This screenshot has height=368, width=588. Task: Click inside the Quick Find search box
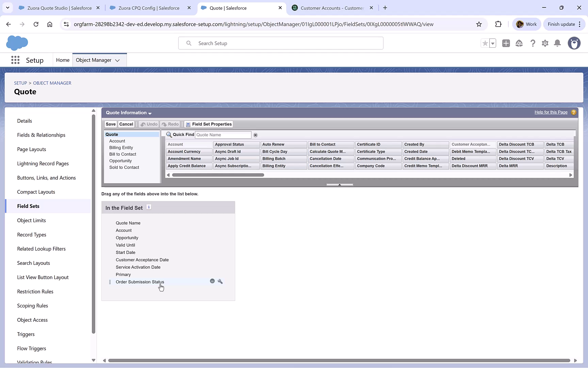click(223, 135)
